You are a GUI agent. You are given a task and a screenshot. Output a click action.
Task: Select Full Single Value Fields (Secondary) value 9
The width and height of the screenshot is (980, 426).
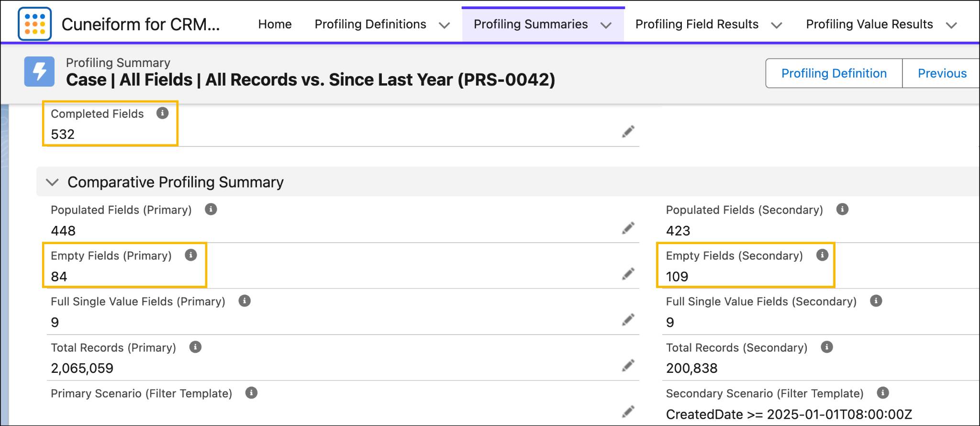pos(670,322)
